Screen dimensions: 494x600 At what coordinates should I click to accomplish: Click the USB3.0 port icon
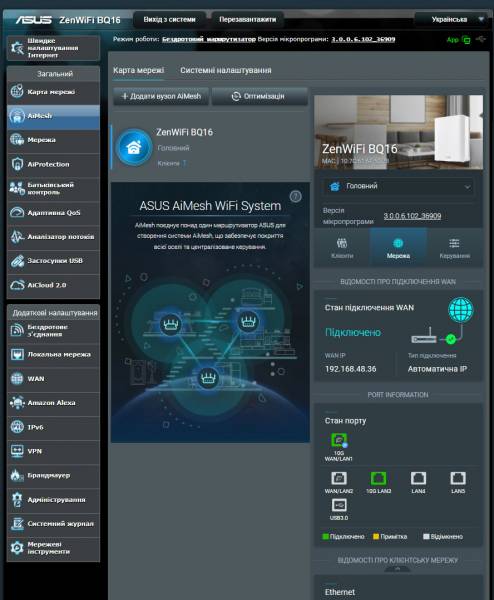(339, 505)
